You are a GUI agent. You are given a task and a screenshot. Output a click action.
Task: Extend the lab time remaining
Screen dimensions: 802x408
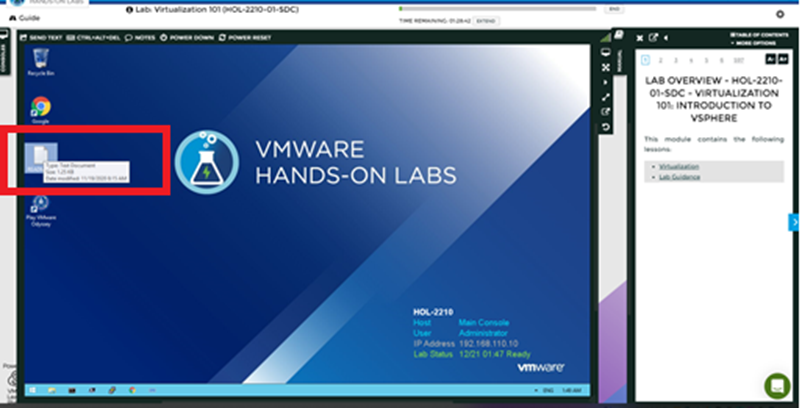tap(486, 21)
